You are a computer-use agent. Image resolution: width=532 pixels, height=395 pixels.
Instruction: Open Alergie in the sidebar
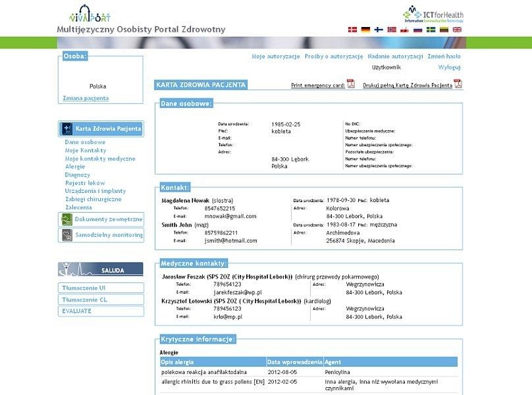(75, 167)
